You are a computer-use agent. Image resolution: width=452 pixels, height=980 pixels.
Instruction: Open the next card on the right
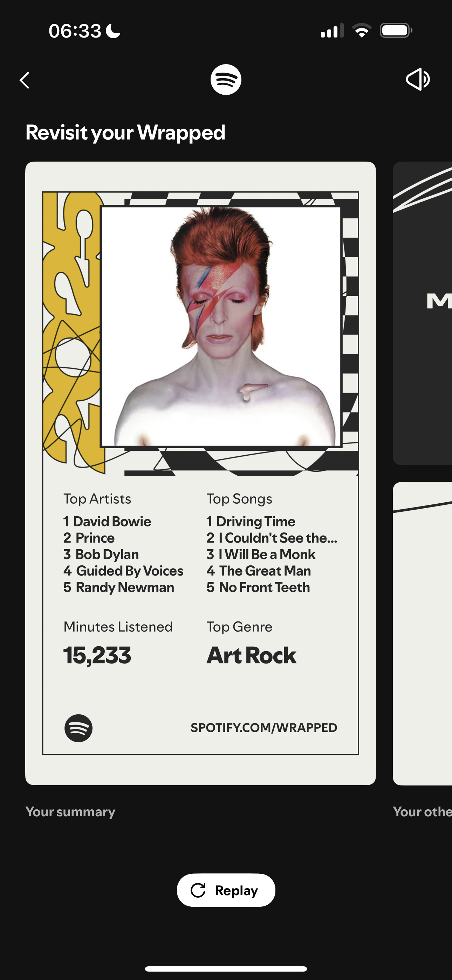[x=422, y=313]
